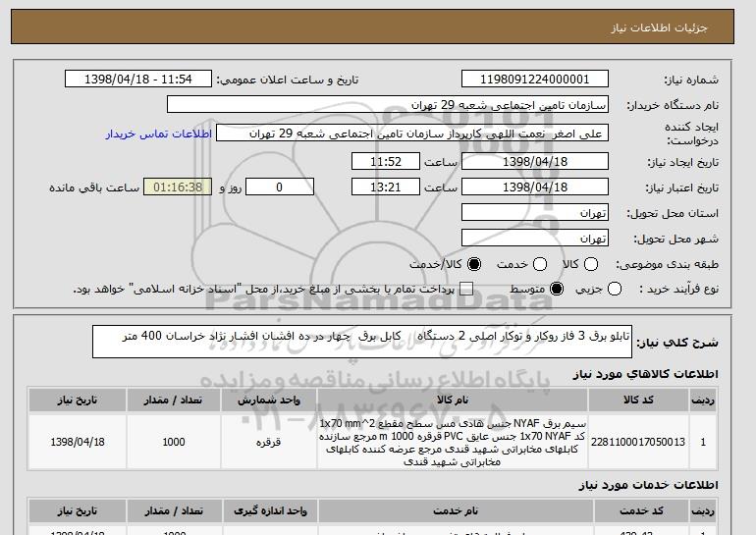756x535 pixels.
Task: Click the نام خدمت column header
Action: (456, 510)
